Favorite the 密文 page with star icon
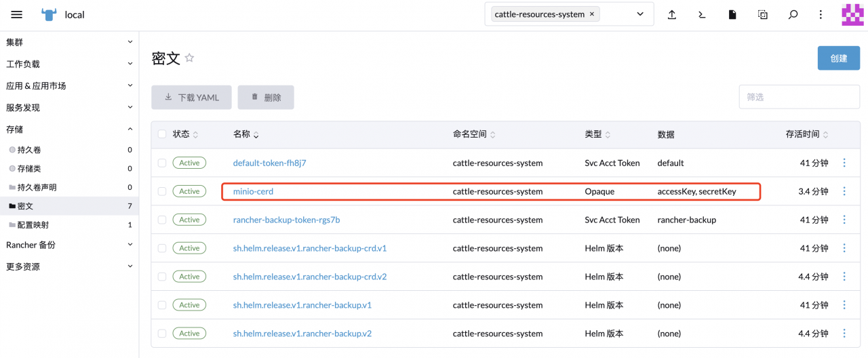 190,58
